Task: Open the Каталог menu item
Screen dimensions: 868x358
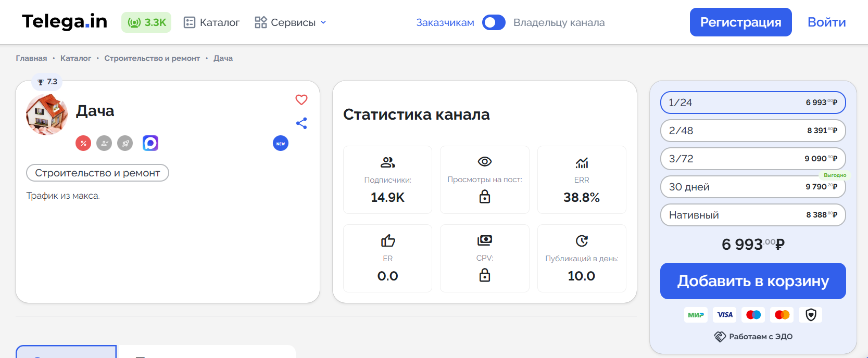Action: [x=212, y=22]
